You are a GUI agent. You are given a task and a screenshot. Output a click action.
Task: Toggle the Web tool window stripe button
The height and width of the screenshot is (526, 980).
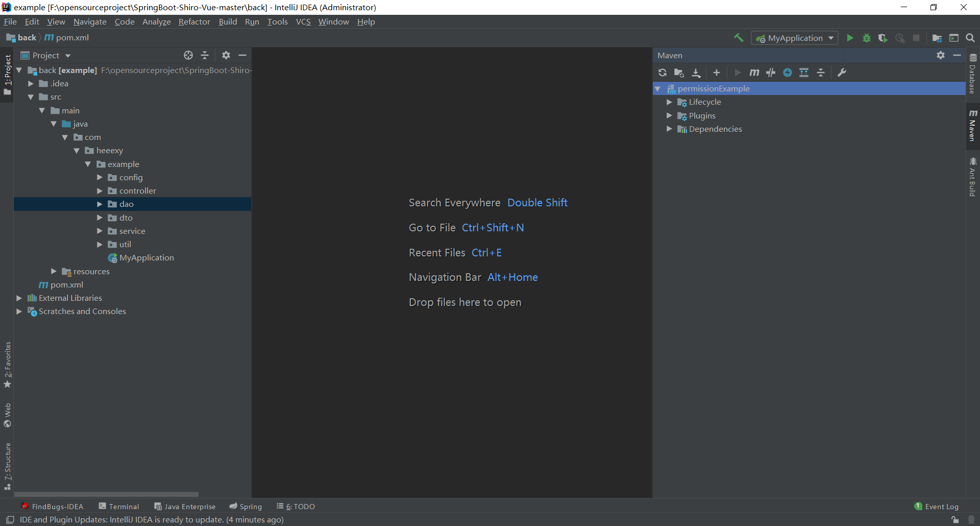7,415
